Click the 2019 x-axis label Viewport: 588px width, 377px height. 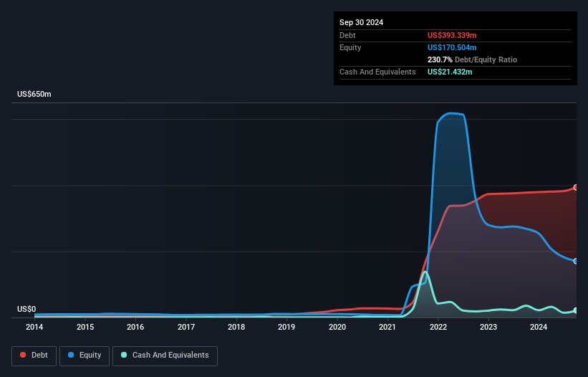pos(286,327)
